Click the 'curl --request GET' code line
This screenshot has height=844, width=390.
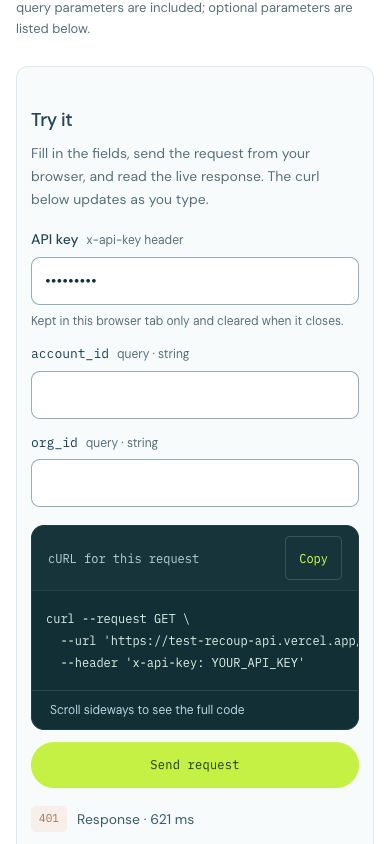pyautogui.click(x=118, y=618)
